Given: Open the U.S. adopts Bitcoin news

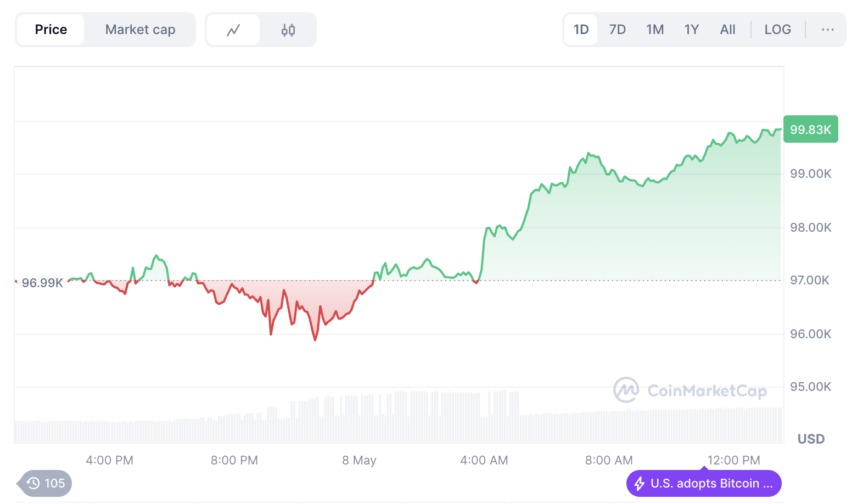Looking at the screenshot, I should coord(711,484).
